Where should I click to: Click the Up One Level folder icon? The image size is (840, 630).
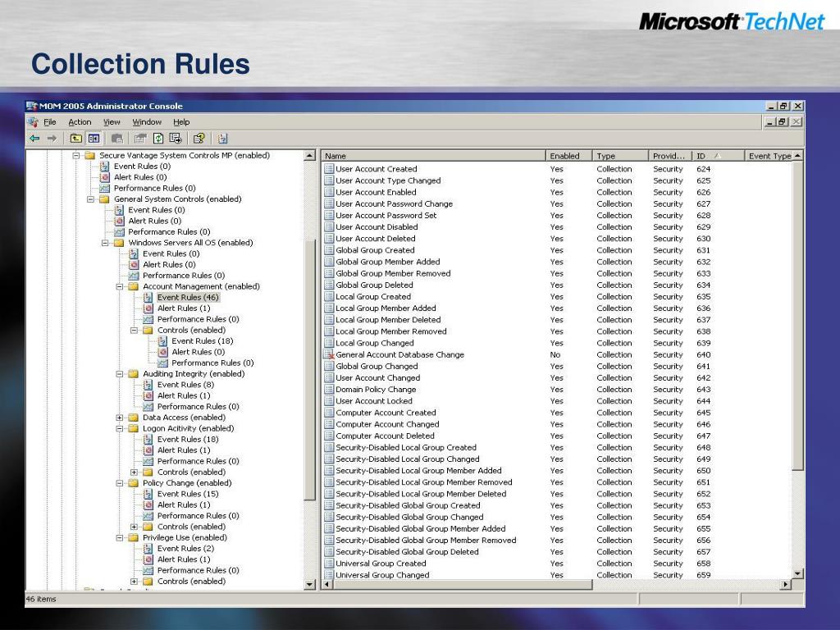coord(76,138)
